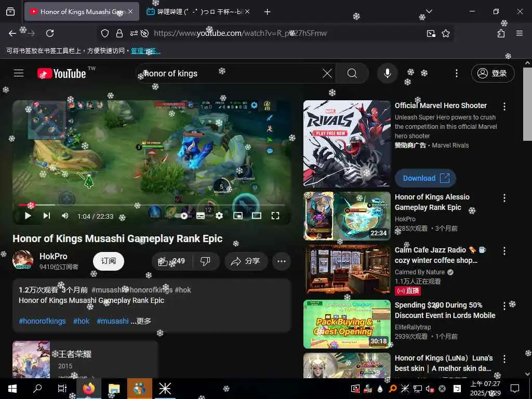The height and width of the screenshot is (399, 532).
Task: Bookmark this page with the star
Action: tap(446, 33)
